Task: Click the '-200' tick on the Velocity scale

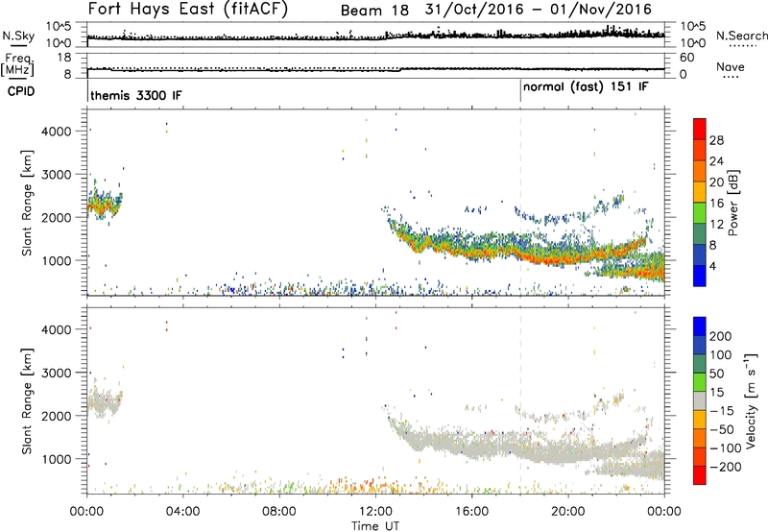Action: point(725,467)
